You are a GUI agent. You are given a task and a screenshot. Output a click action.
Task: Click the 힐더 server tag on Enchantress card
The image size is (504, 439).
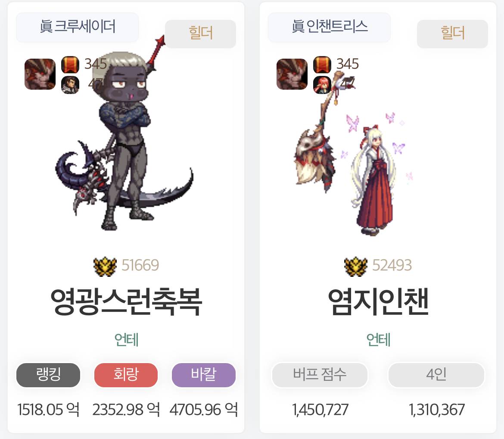click(453, 34)
